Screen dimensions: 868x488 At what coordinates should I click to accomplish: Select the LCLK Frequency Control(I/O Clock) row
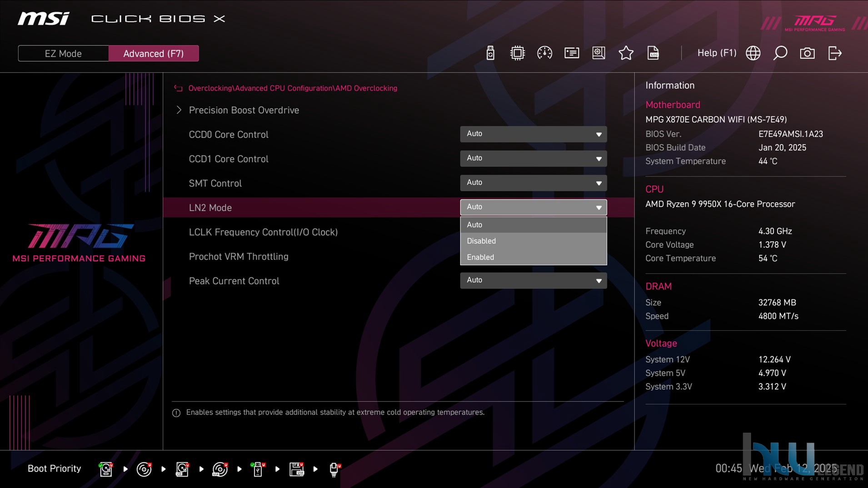(x=263, y=232)
